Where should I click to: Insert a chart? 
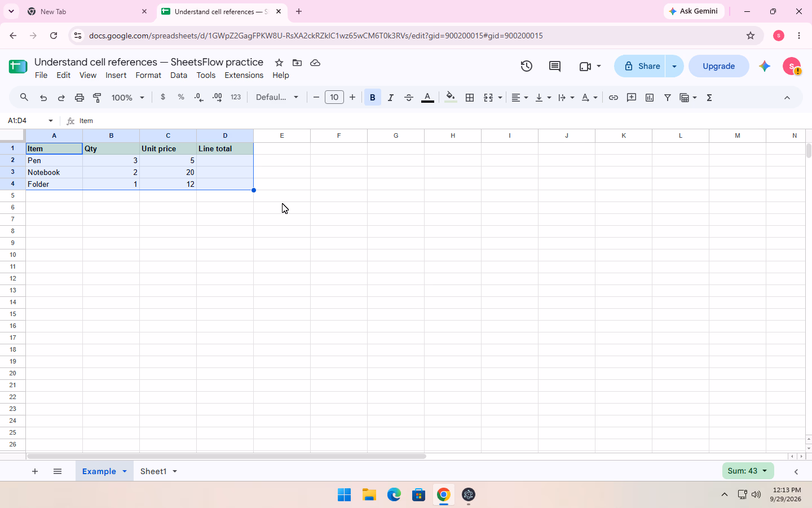pos(650,98)
